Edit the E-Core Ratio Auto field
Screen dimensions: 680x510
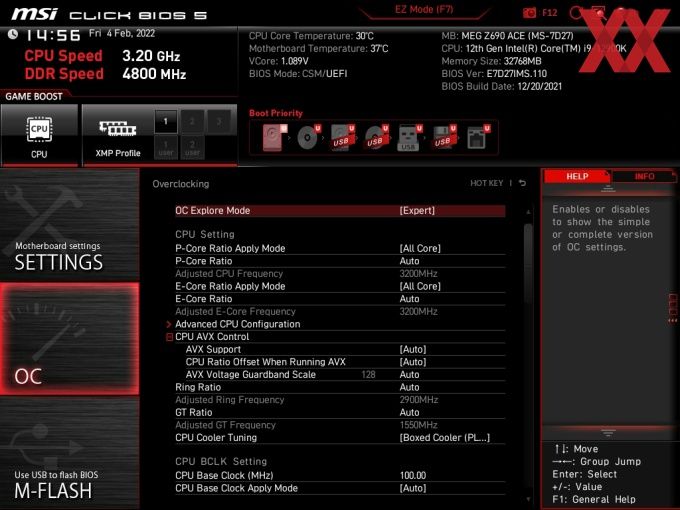click(409, 299)
